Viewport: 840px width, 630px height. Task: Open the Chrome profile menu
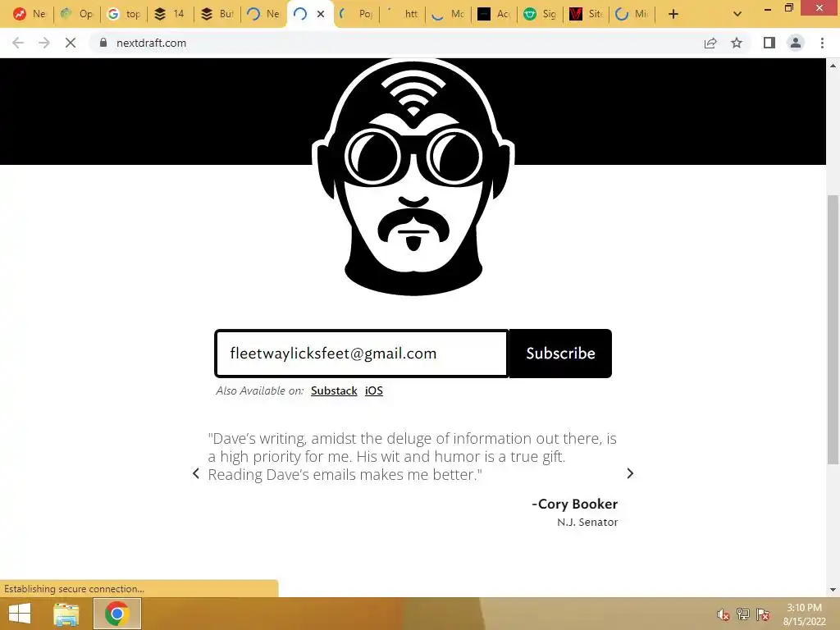pos(796,43)
